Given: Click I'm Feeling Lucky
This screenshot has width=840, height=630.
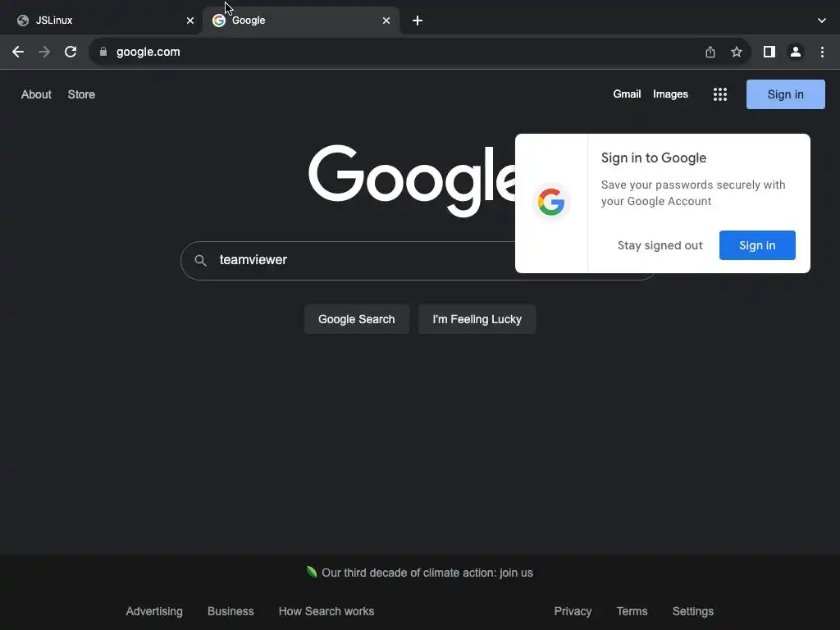Looking at the screenshot, I should (477, 319).
